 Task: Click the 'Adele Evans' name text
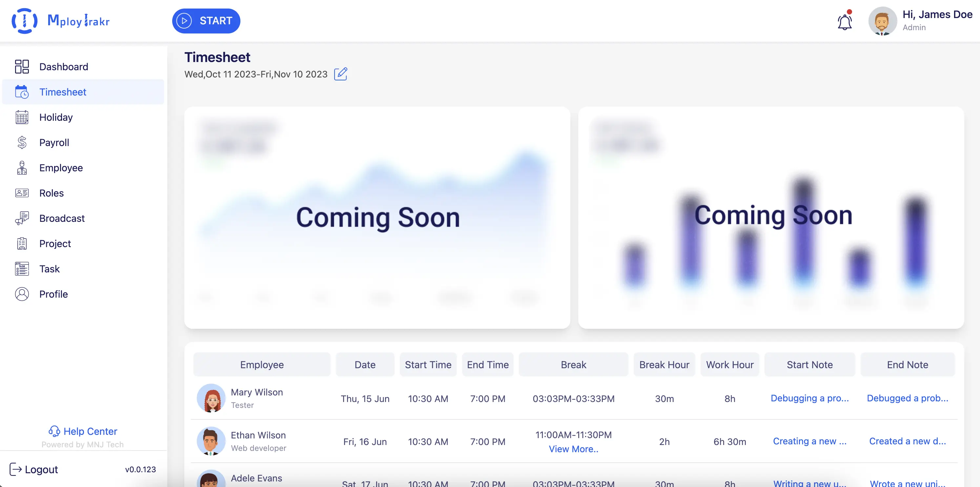[x=256, y=478]
